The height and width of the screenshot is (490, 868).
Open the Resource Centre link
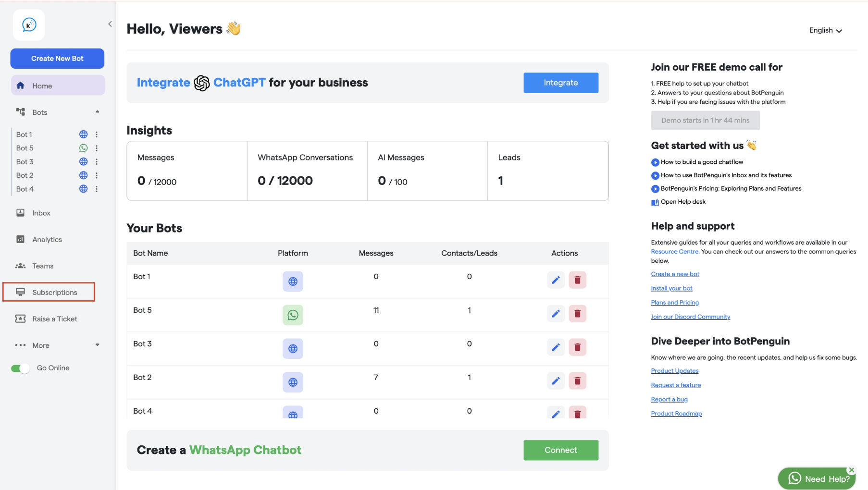(x=674, y=252)
